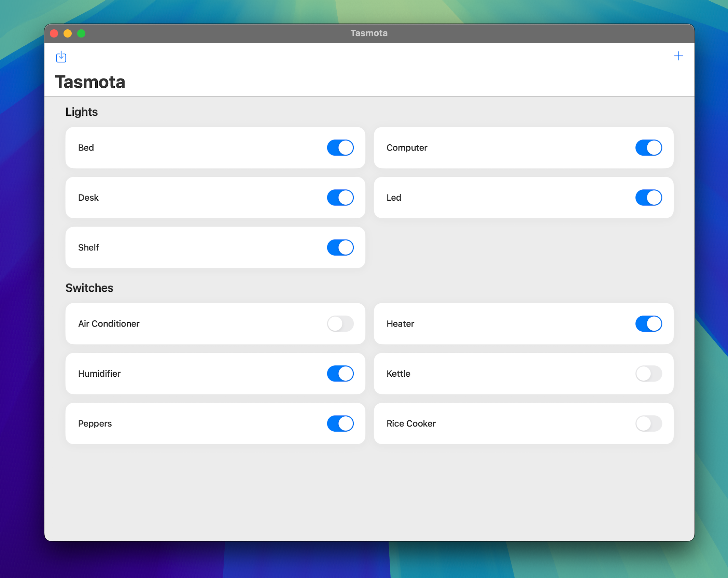Turn off the Shelf light toggle
This screenshot has width=728, height=578.
340,247
